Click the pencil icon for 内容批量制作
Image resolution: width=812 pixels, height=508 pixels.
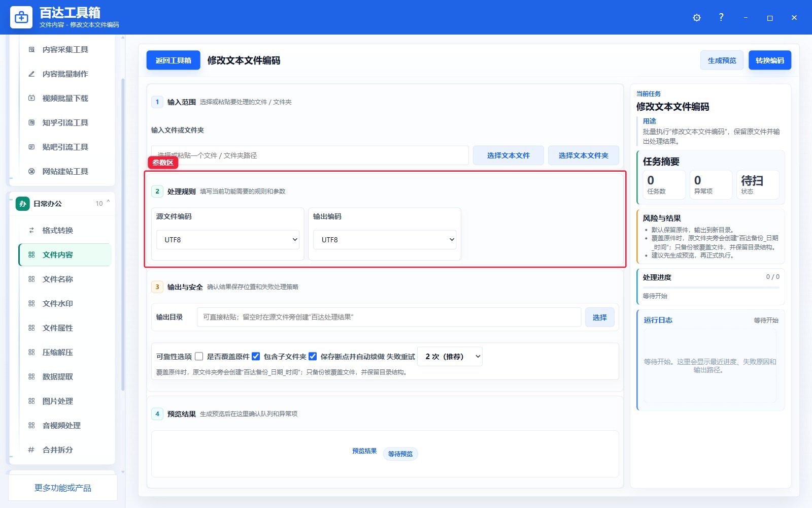coord(31,74)
